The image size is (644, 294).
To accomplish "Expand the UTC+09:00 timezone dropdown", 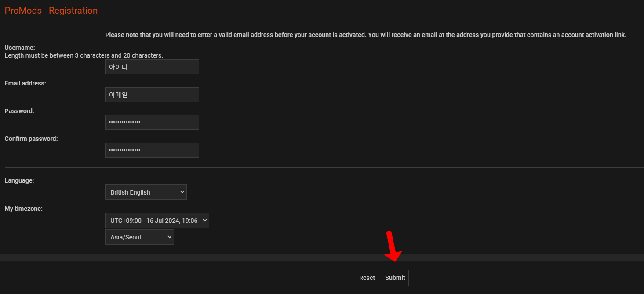I will click(x=157, y=220).
